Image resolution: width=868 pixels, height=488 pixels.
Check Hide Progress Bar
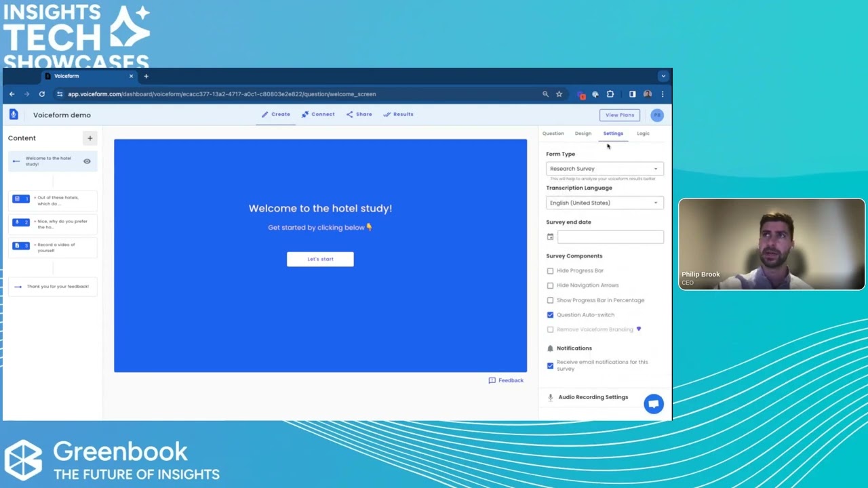pyautogui.click(x=550, y=270)
